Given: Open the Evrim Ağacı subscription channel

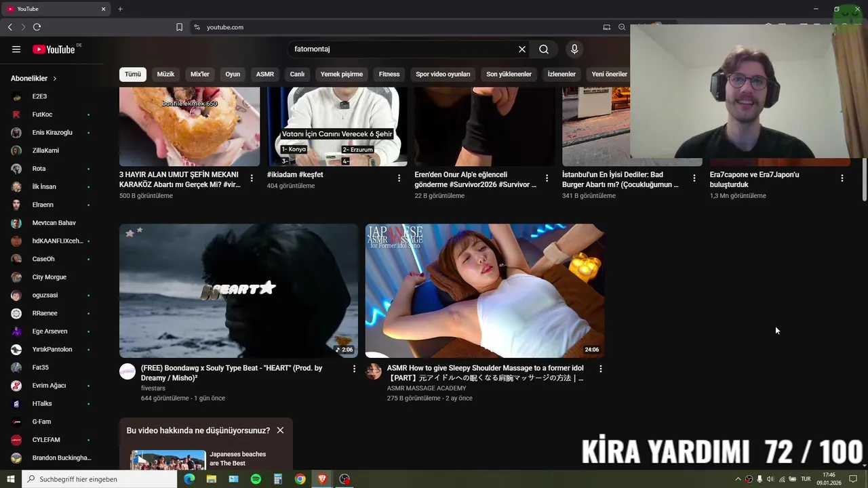Looking at the screenshot, I should (x=52, y=386).
